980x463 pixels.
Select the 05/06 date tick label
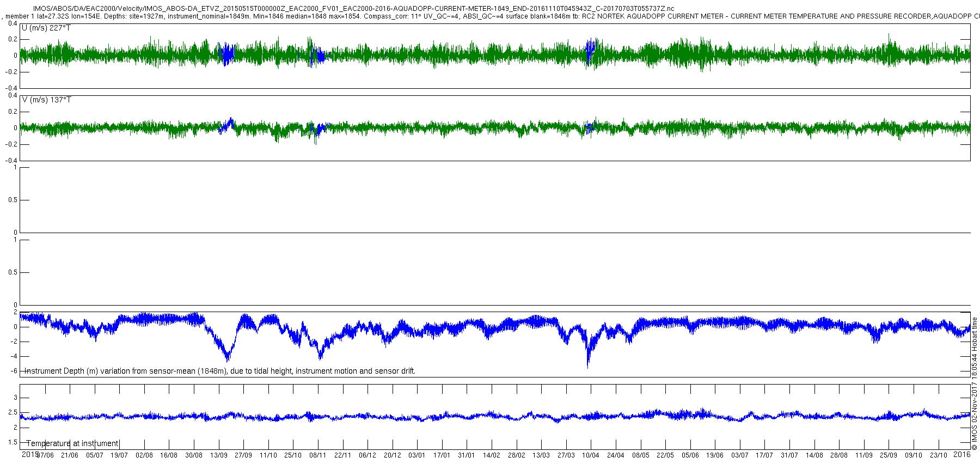[690, 455]
